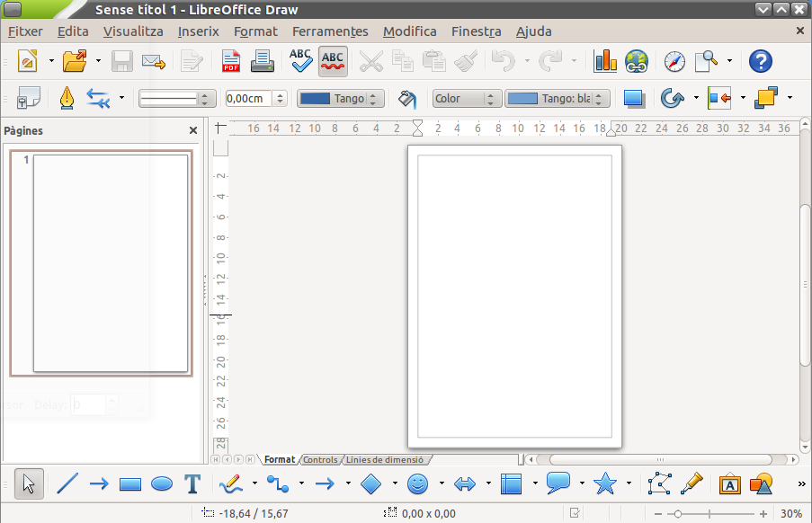Viewport: 812px width, 523px height.
Task: Close the Pàgines panel
Action: coord(193,130)
